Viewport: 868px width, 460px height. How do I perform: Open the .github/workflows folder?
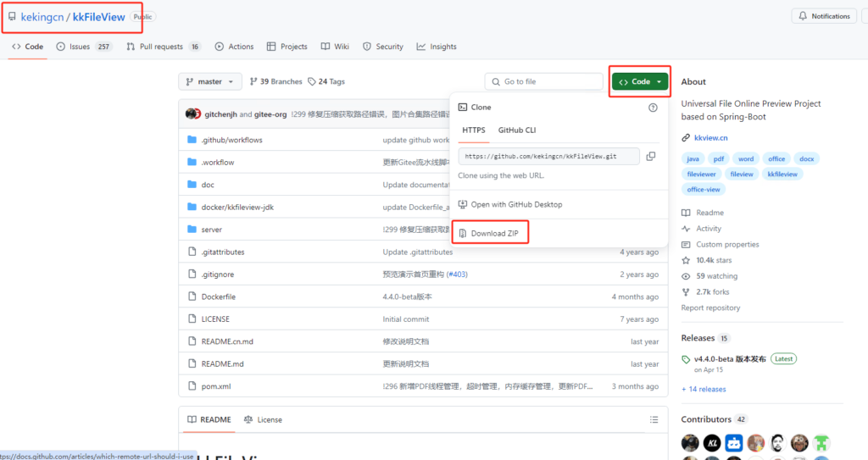(x=231, y=140)
